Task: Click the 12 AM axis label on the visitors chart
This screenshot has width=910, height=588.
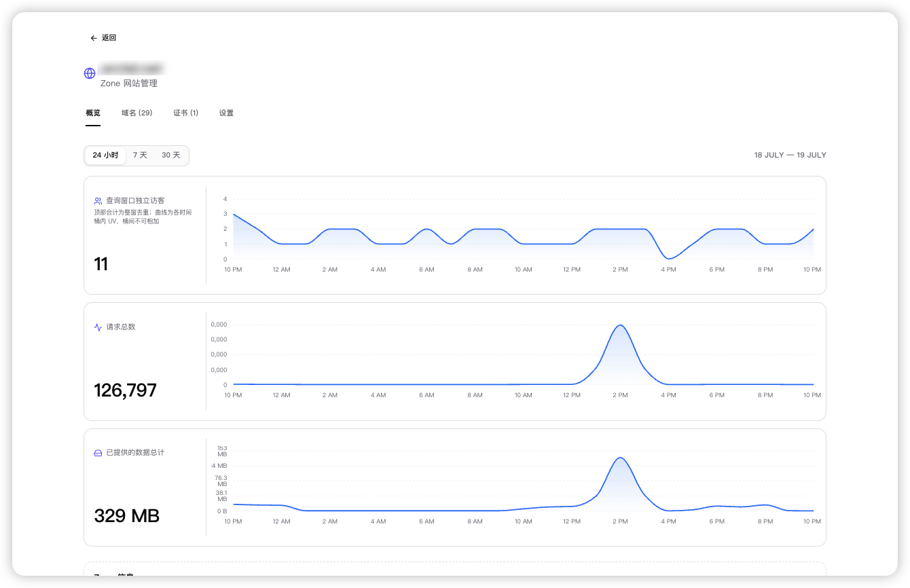Action: (x=281, y=270)
